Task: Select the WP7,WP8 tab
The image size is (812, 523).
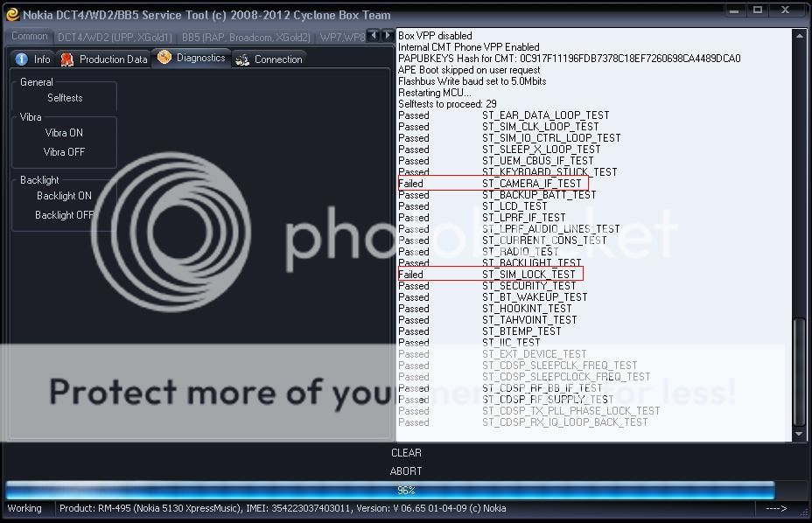Action: (x=342, y=38)
